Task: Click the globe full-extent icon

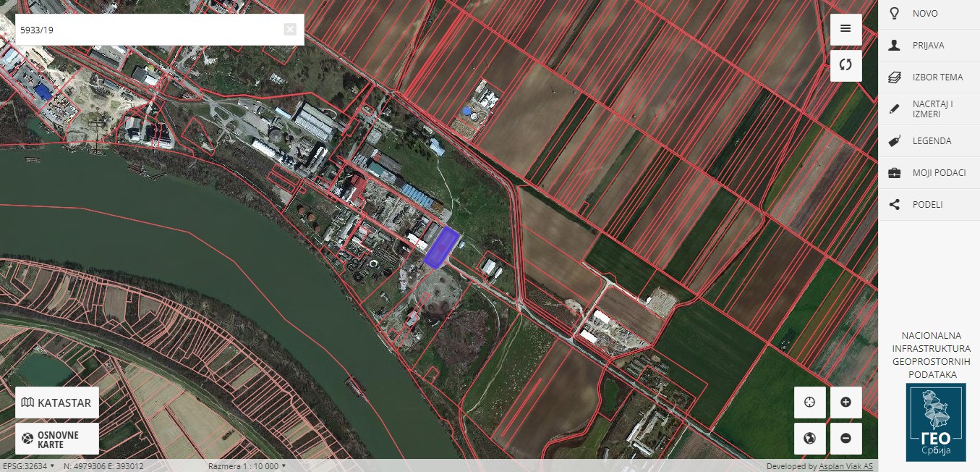Action: click(x=809, y=439)
